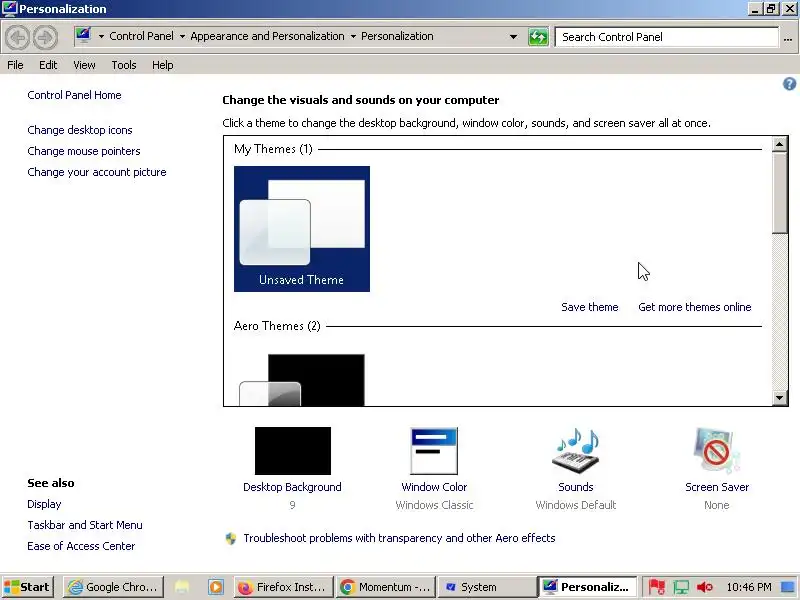
Task: Open the Edit menu
Action: (x=48, y=65)
